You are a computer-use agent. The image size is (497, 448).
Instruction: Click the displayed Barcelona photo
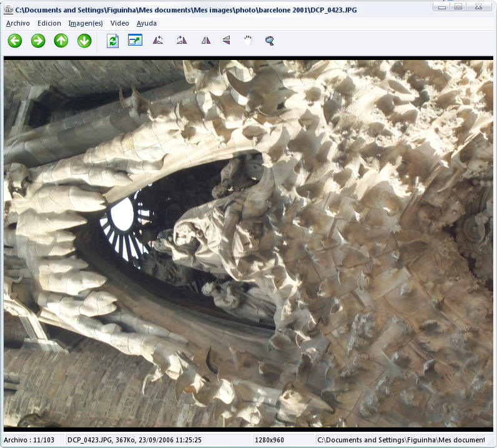pos(248,244)
